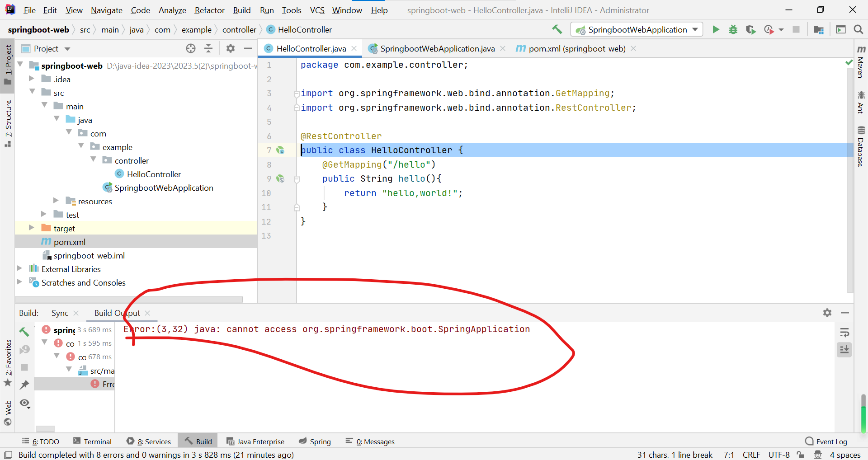868x460 pixels.
Task: Open the Database tool window
Action: pos(861,146)
